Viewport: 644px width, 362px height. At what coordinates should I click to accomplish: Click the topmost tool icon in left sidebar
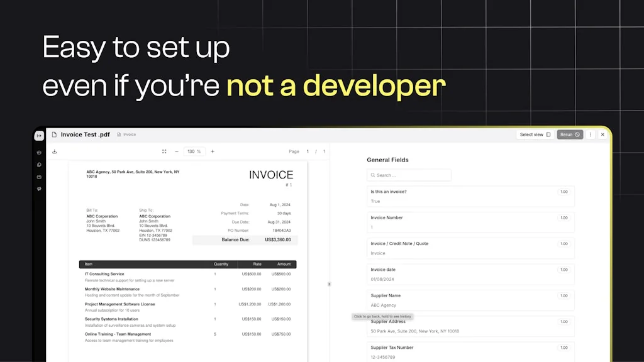click(39, 152)
